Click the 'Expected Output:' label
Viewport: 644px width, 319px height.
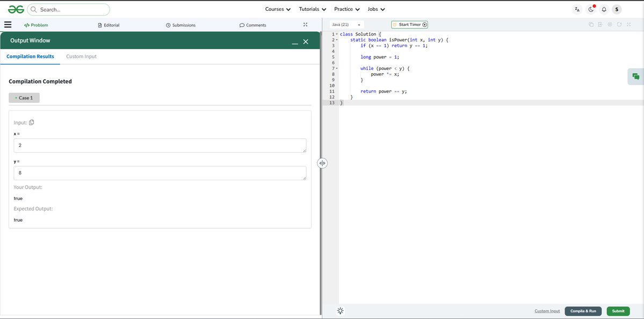pos(33,209)
